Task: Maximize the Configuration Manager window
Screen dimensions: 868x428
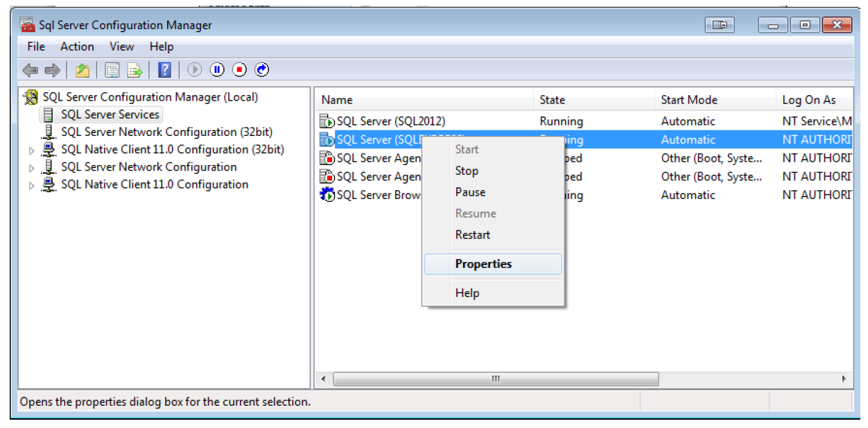Action: [805, 25]
